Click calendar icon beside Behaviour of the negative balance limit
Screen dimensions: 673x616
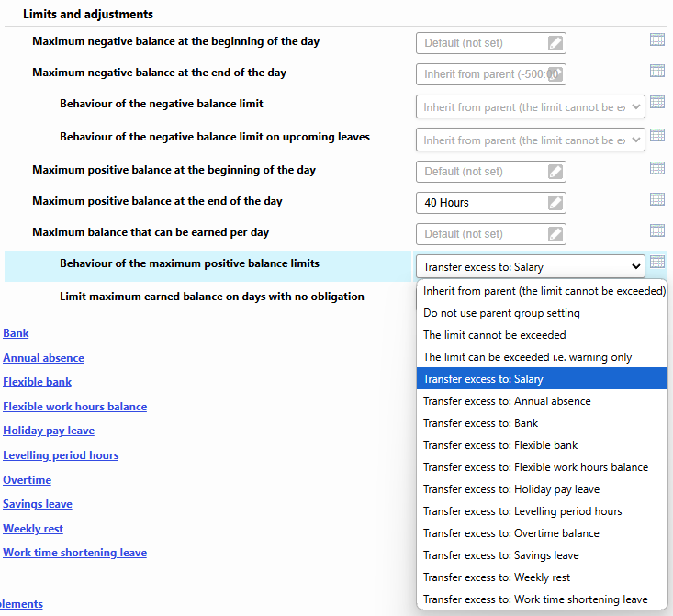tap(657, 102)
